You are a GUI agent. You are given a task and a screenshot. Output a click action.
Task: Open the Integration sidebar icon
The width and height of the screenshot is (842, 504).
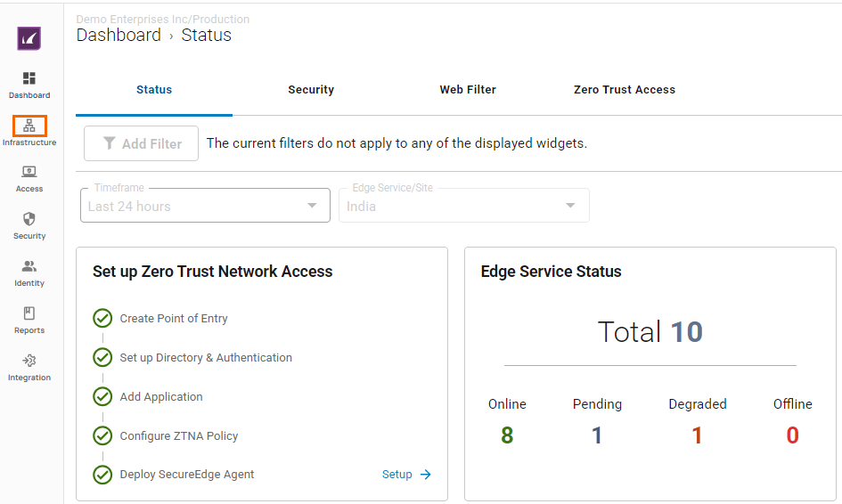(x=29, y=362)
